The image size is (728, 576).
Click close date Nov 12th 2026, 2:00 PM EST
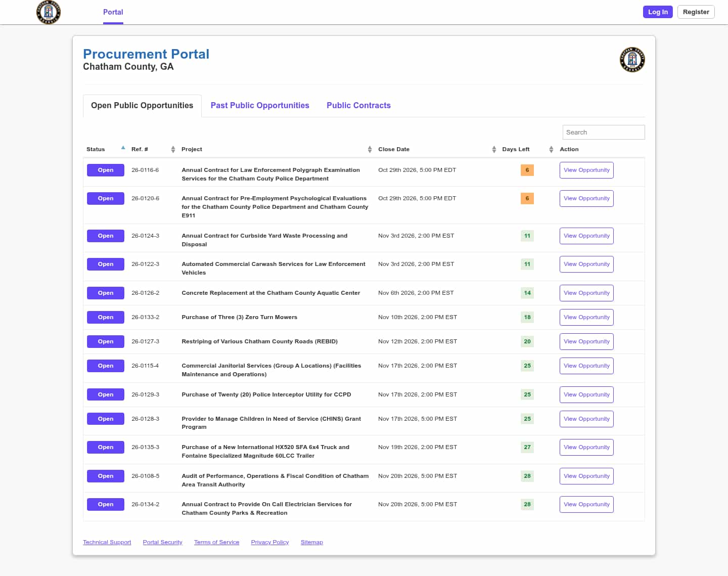(418, 341)
